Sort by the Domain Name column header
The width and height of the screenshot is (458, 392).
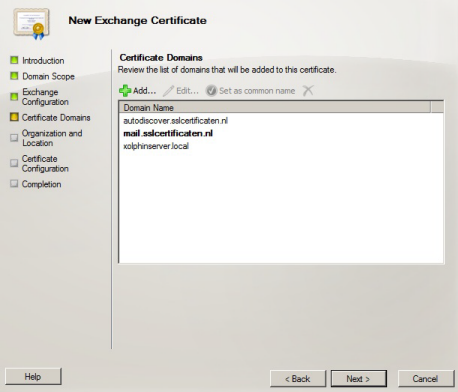click(275, 107)
